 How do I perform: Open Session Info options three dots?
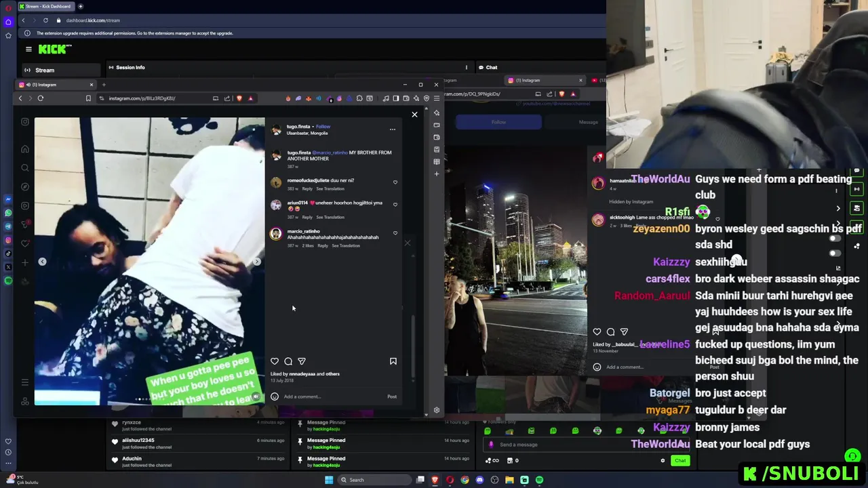(466, 67)
